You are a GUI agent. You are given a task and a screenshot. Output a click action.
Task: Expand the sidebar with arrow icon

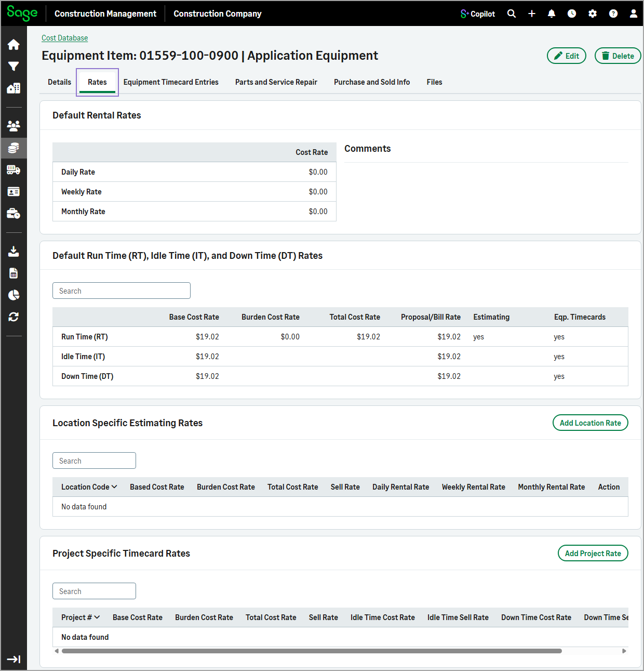click(x=14, y=659)
